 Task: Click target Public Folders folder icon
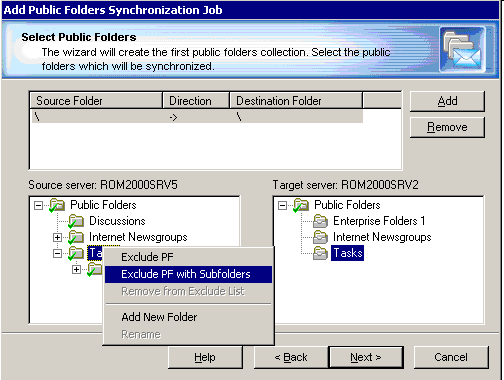tap(301, 205)
